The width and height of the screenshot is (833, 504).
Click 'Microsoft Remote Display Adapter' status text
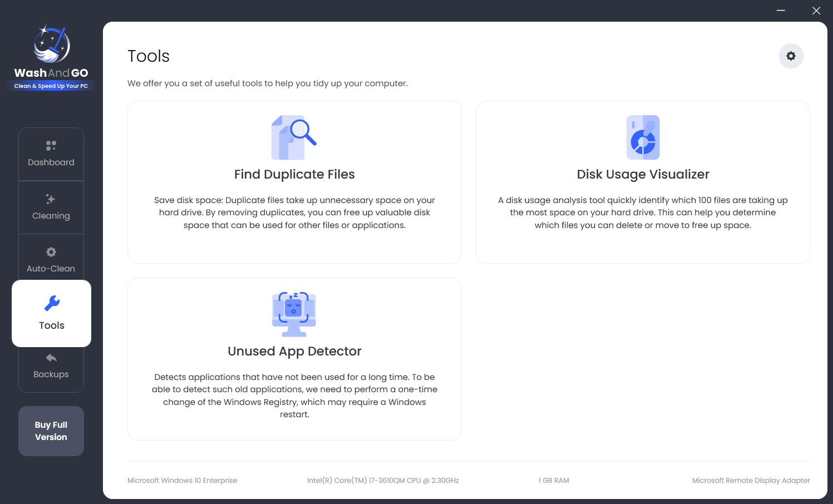coord(751,481)
